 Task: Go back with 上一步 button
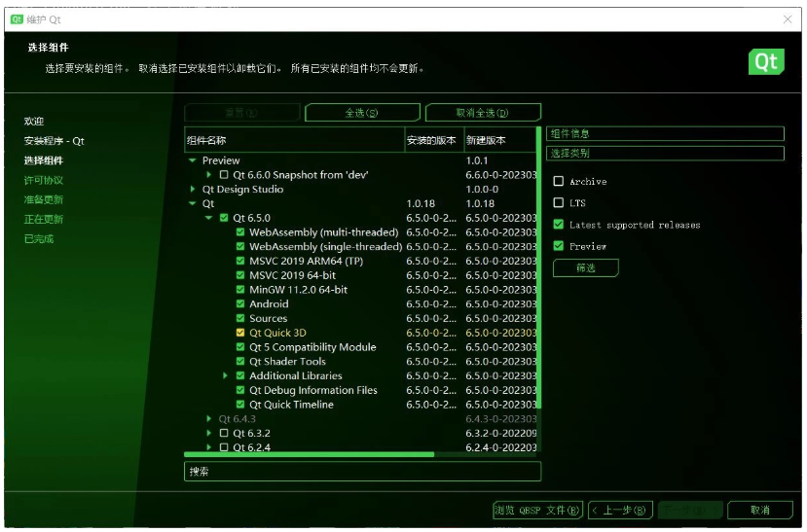click(x=619, y=510)
